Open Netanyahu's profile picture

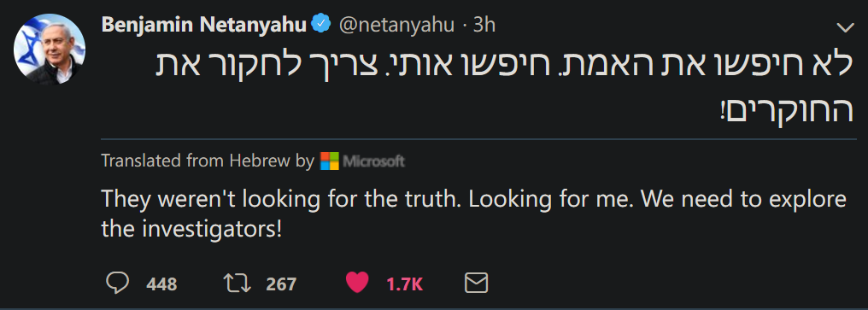(x=50, y=50)
